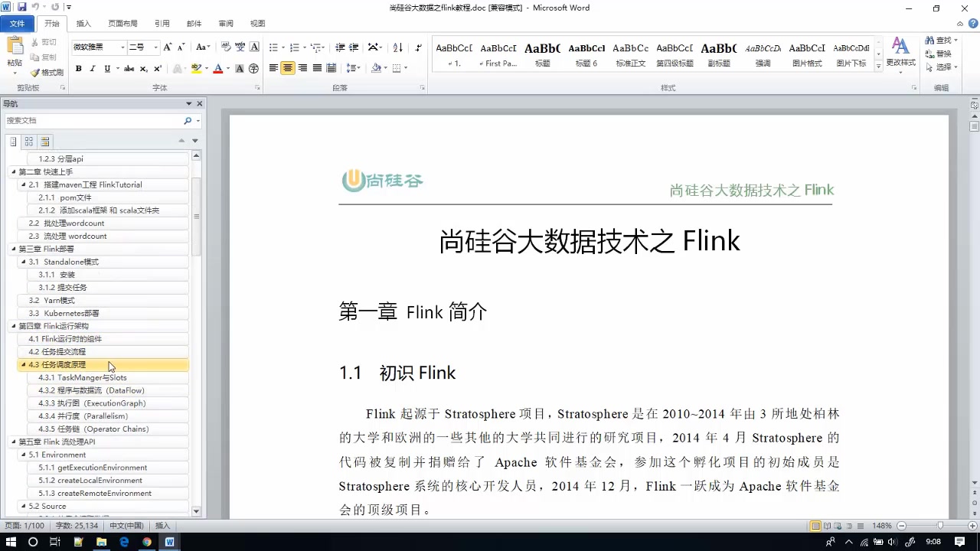Screen dimensions: 980x551
Task: Click the character shading A icon
Action: pyautogui.click(x=240, y=69)
